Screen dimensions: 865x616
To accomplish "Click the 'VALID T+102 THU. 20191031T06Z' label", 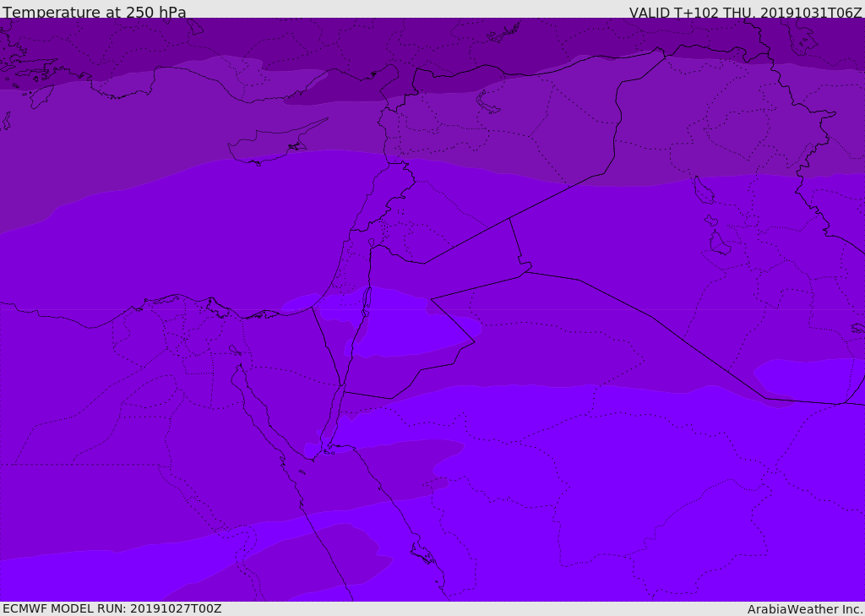I will (x=745, y=12).
